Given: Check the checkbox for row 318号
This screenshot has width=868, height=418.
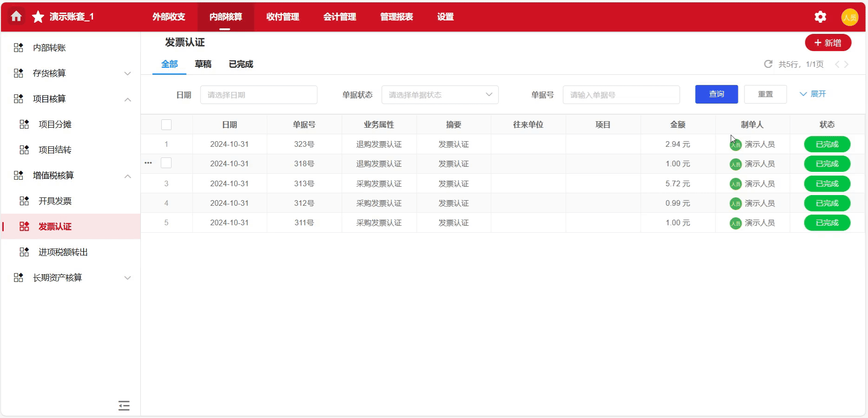Looking at the screenshot, I should 166,163.
